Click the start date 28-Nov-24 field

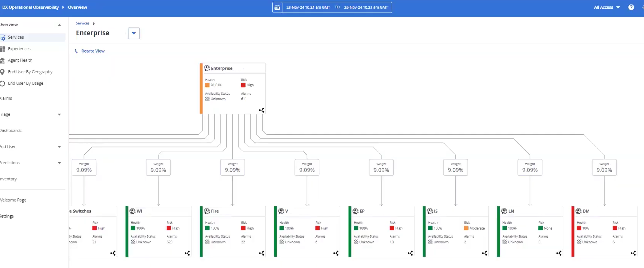point(308,7)
